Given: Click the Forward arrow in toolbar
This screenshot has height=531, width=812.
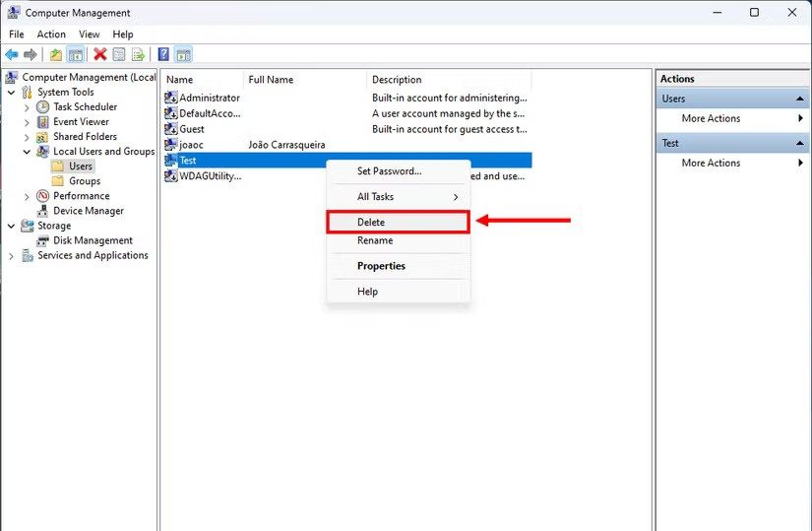Looking at the screenshot, I should pyautogui.click(x=31, y=54).
